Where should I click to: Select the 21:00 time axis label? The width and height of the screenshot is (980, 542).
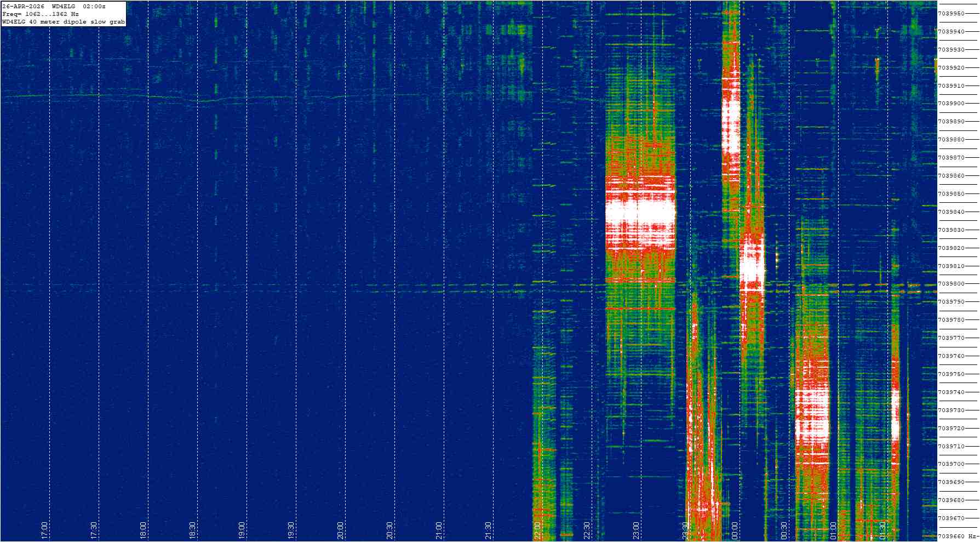coord(439,530)
